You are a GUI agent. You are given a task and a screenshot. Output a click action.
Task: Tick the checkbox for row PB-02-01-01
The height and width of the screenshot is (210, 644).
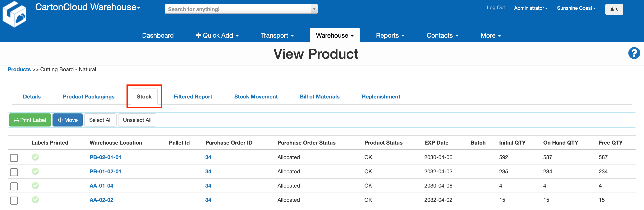(x=14, y=158)
